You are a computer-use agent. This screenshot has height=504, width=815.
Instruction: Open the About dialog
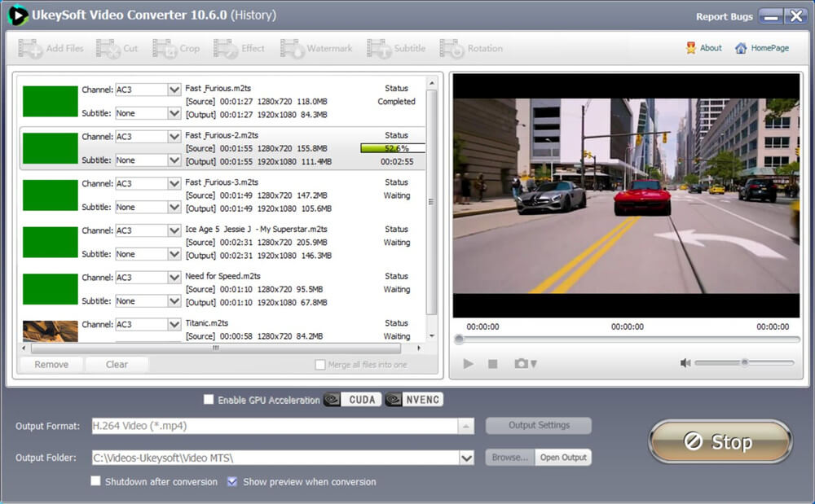click(x=704, y=48)
